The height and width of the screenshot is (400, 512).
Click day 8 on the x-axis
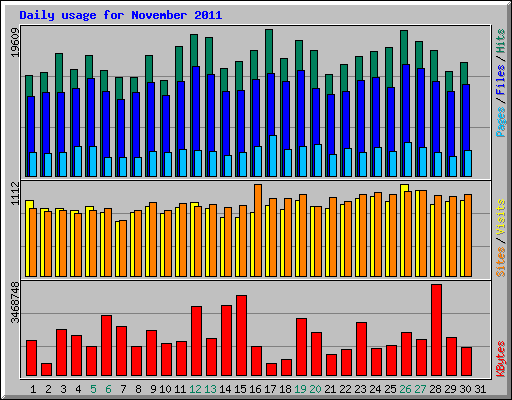coord(138,389)
